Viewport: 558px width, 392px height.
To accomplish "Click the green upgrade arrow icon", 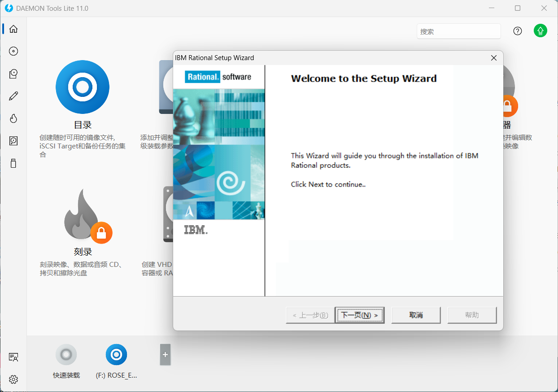I will point(541,30).
